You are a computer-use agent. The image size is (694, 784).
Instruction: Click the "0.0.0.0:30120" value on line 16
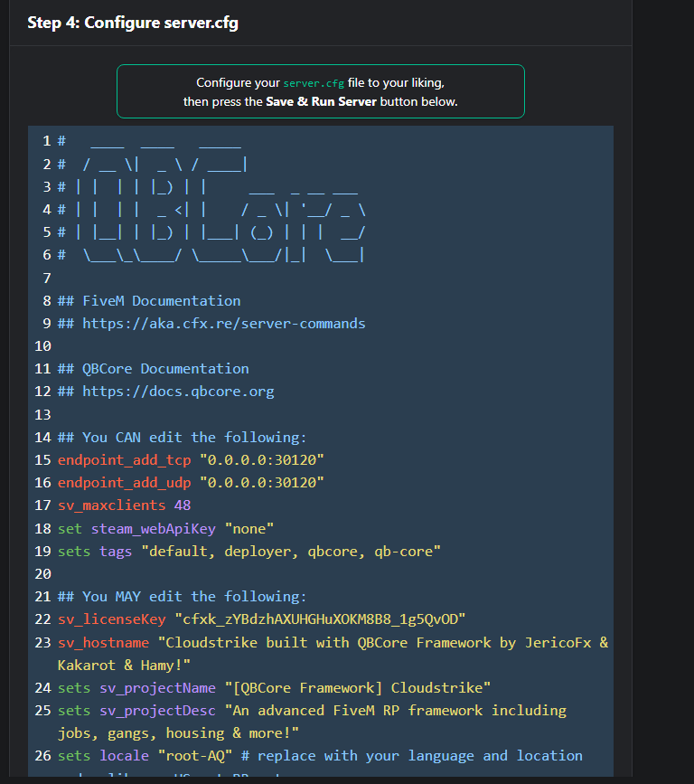262,483
